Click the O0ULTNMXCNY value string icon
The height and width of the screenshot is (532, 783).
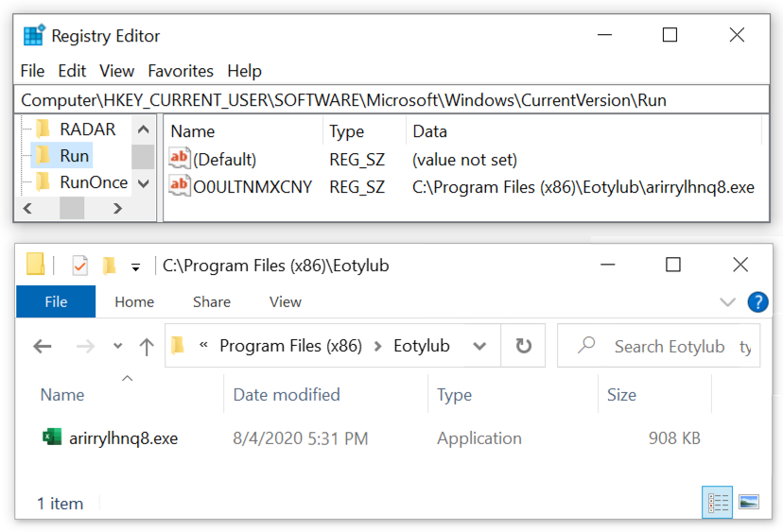180,185
